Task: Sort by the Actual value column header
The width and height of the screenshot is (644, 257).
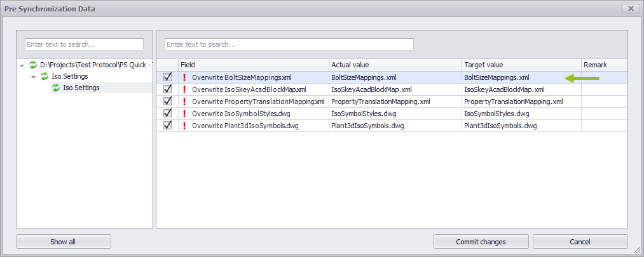Action: [x=395, y=65]
